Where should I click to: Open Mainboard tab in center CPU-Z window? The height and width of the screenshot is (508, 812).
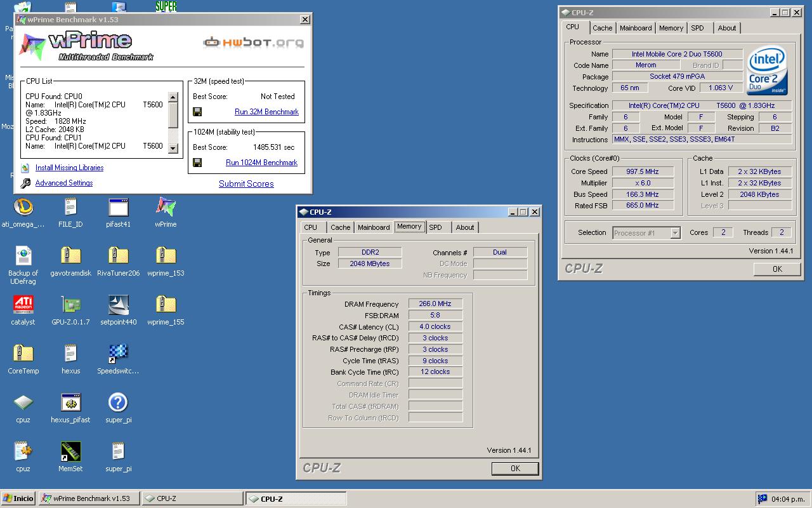click(374, 227)
